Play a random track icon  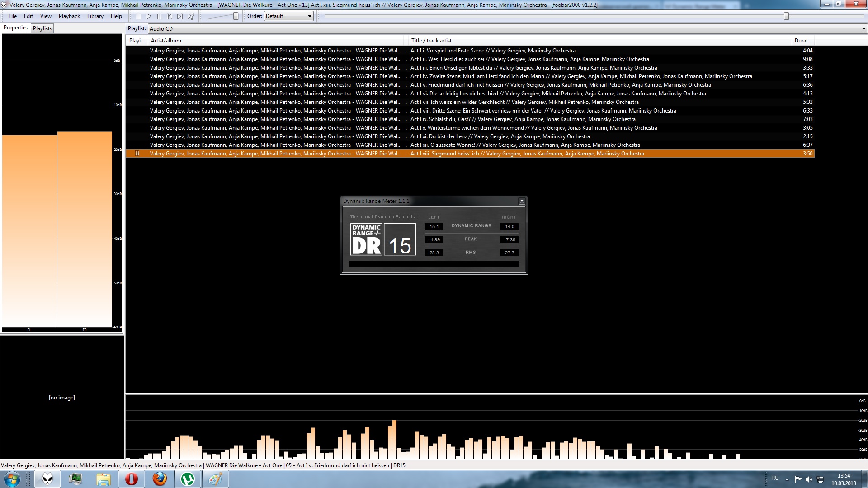(191, 16)
